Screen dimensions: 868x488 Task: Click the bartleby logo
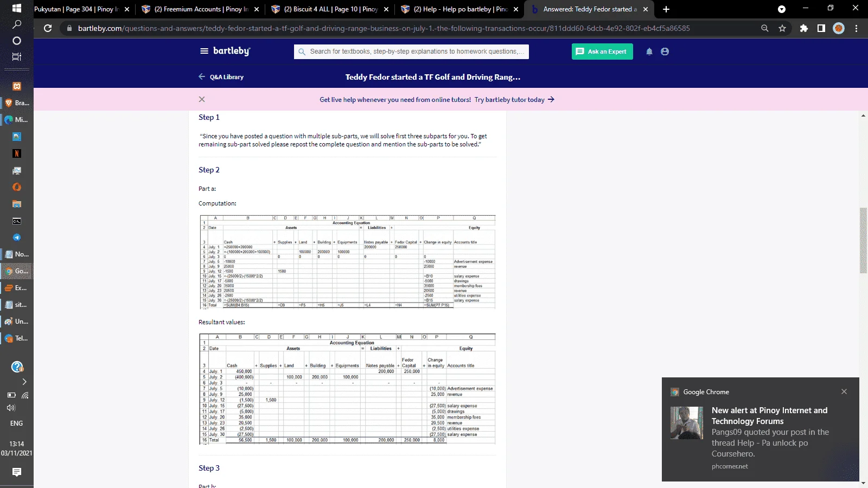point(232,51)
